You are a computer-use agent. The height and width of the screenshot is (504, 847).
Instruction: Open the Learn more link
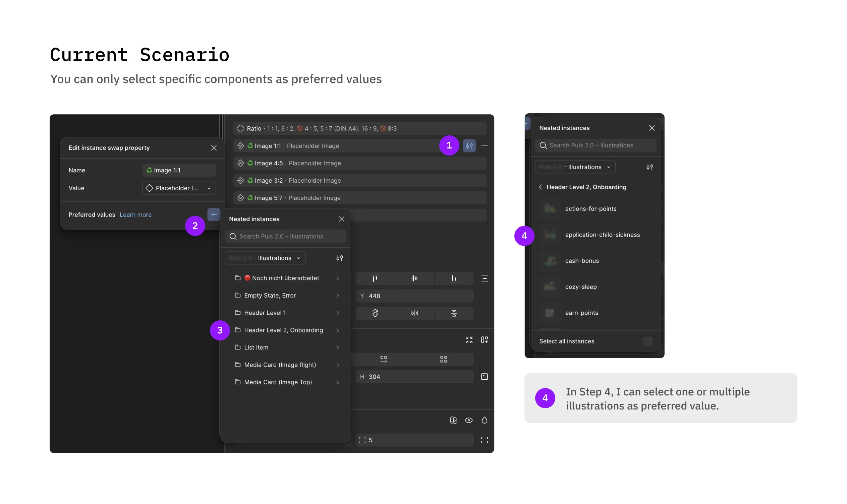(x=135, y=215)
